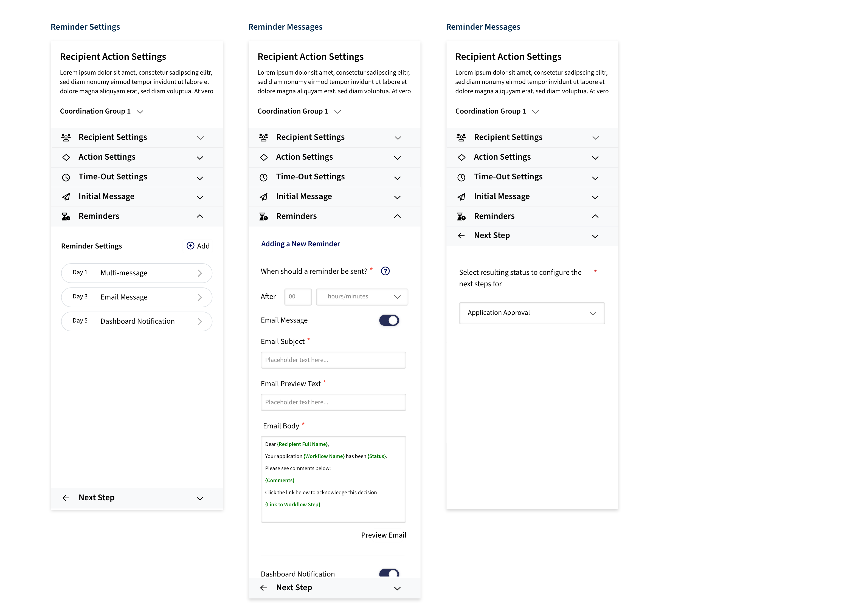
Task: Click the Preview Email link
Action: coord(384,535)
